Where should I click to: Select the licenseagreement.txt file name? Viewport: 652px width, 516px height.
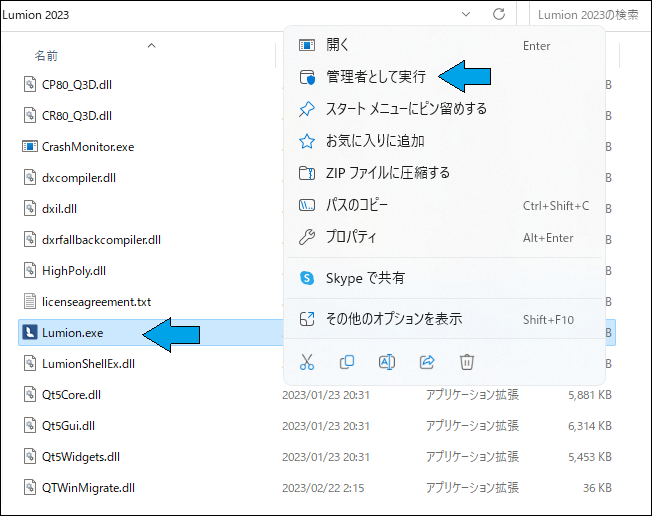click(96, 302)
